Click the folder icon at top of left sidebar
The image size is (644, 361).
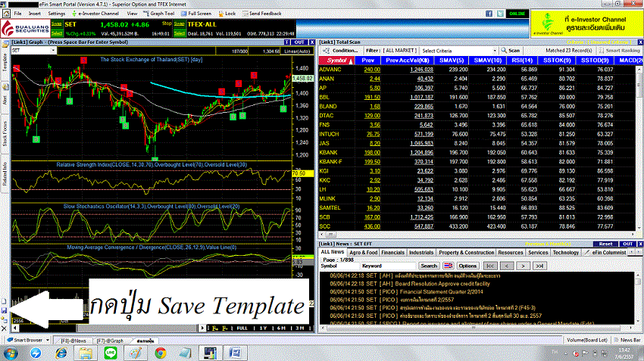click(x=5, y=45)
